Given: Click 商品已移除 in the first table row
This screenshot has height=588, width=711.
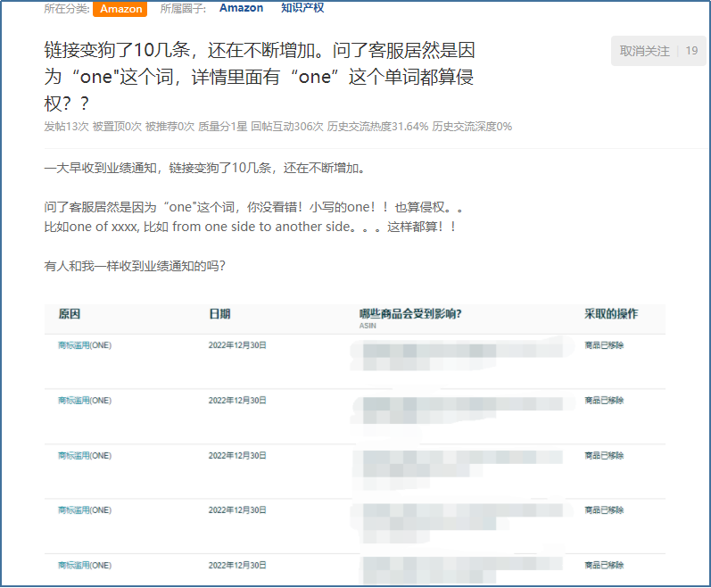Looking at the screenshot, I should [x=604, y=345].
